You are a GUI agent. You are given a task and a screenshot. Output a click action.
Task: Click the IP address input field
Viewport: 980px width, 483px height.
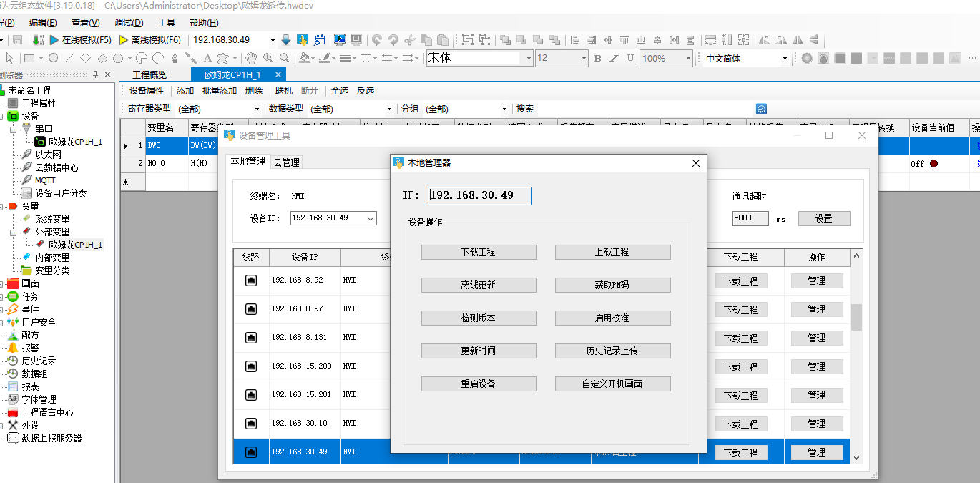click(480, 195)
